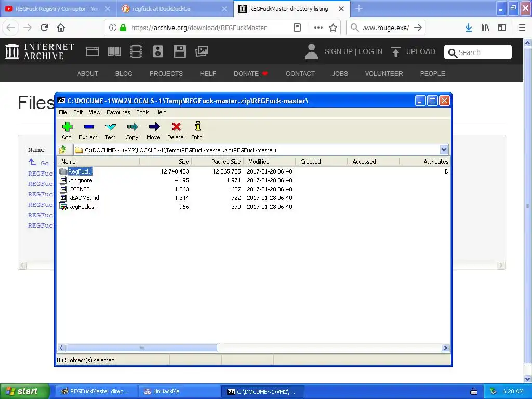
Task: Open Firefox page actions three-dot menu
Action: (x=318, y=28)
